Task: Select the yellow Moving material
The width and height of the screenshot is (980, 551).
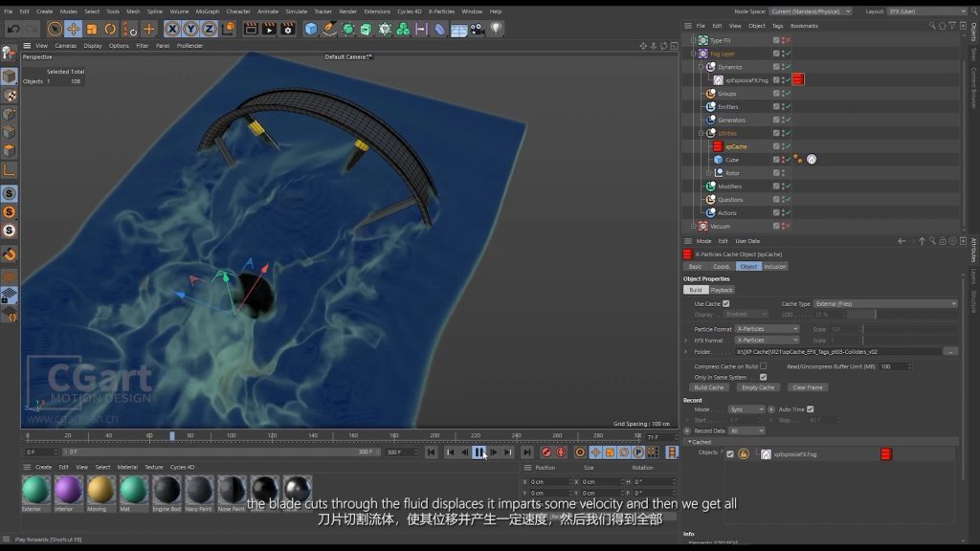Action: 100,489
